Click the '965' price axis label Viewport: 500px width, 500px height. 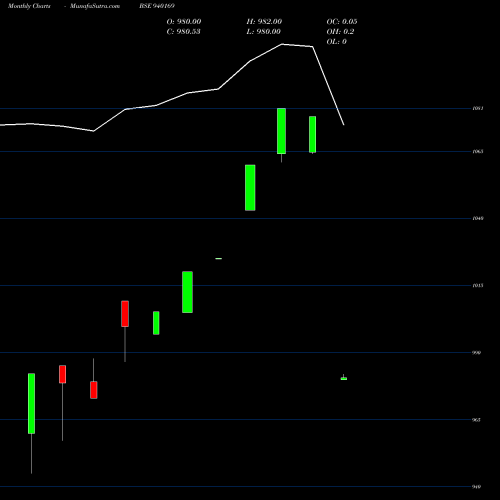click(476, 420)
